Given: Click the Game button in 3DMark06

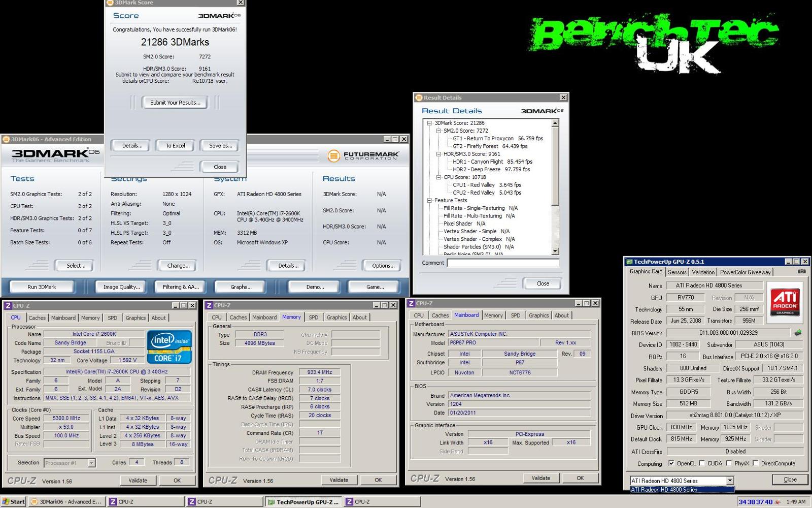Looking at the screenshot, I should tap(375, 287).
